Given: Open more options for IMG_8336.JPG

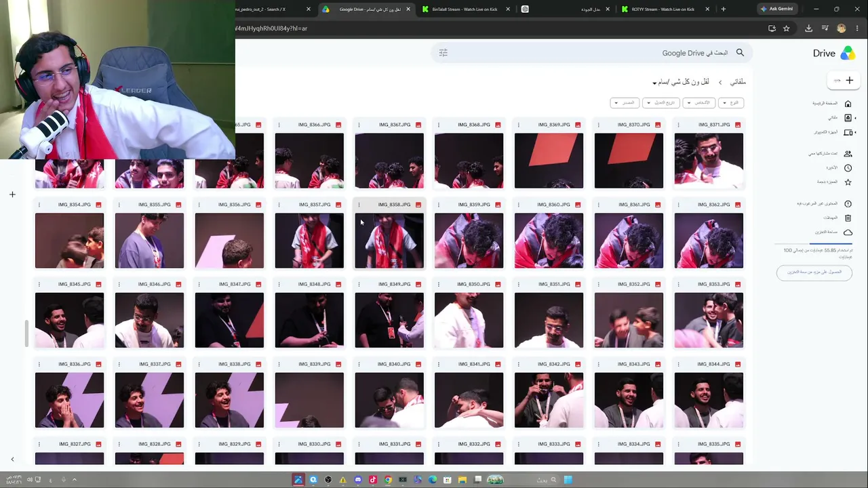Looking at the screenshot, I should point(39,365).
